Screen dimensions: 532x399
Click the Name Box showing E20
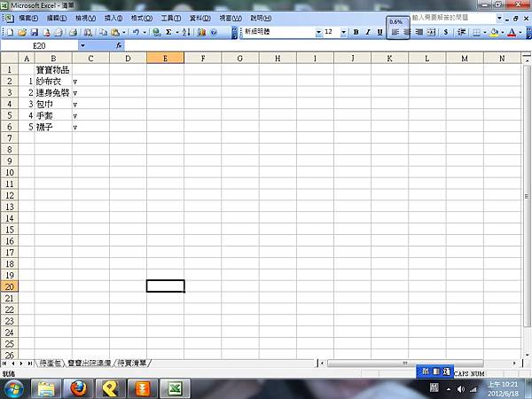(39, 45)
